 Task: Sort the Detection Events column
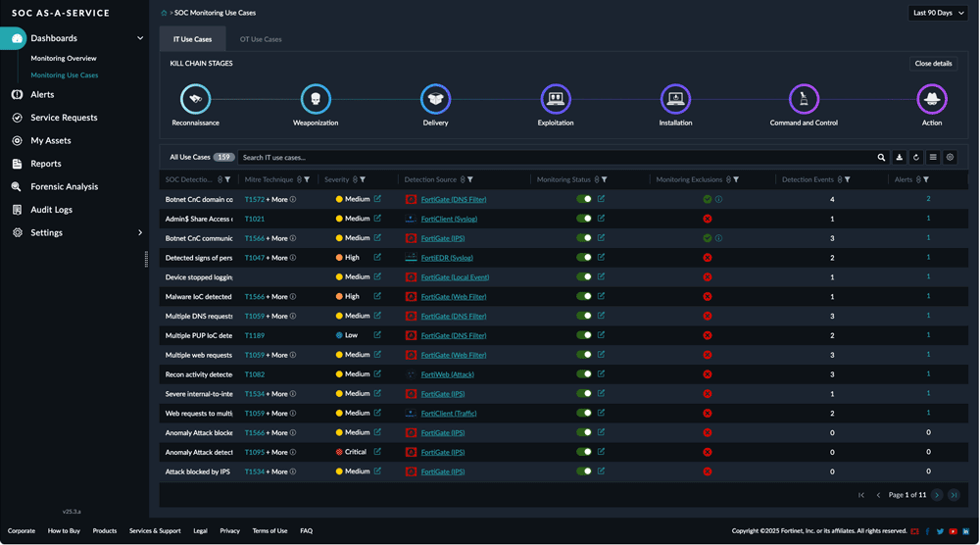tap(840, 180)
